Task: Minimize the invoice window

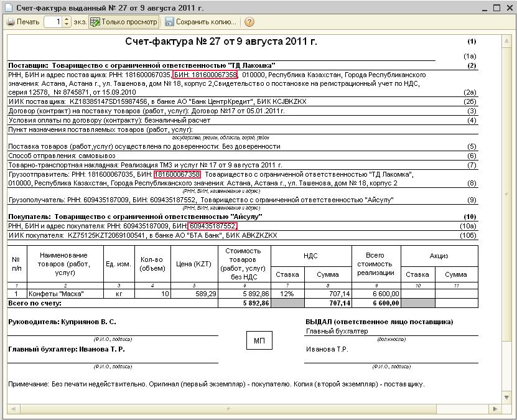Action: (x=485, y=8)
